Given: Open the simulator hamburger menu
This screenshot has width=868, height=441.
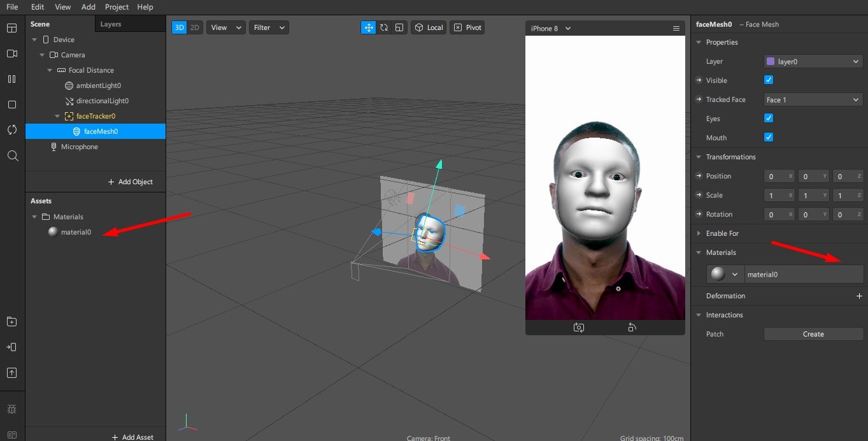Looking at the screenshot, I should pyautogui.click(x=676, y=29).
